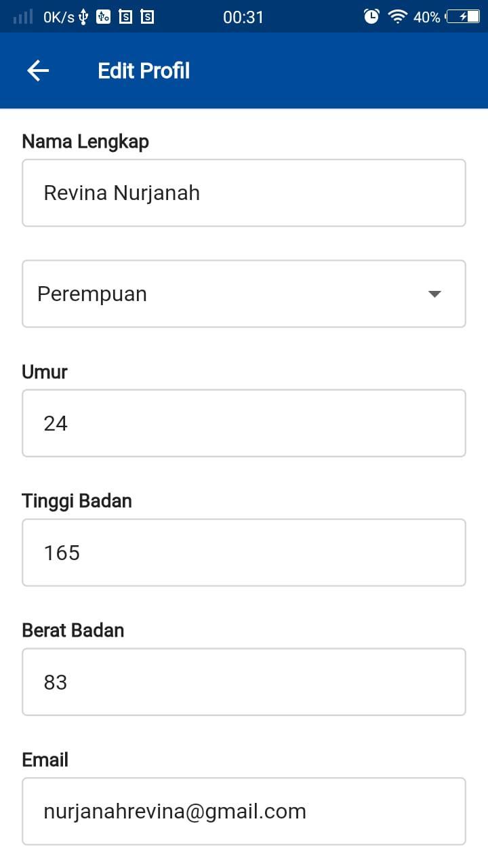
Task: Edit the Email address field
Action: point(244,811)
